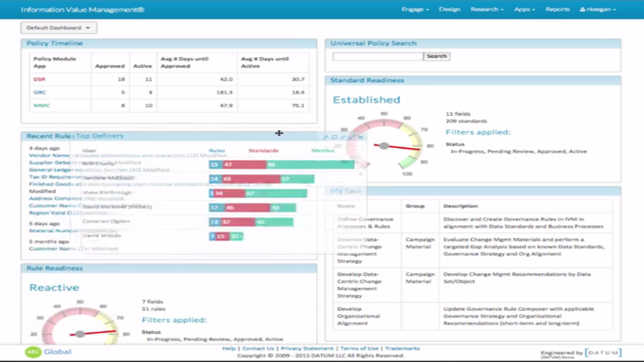
Task: Open the rkeegan user account menu
Action: click(598, 9)
